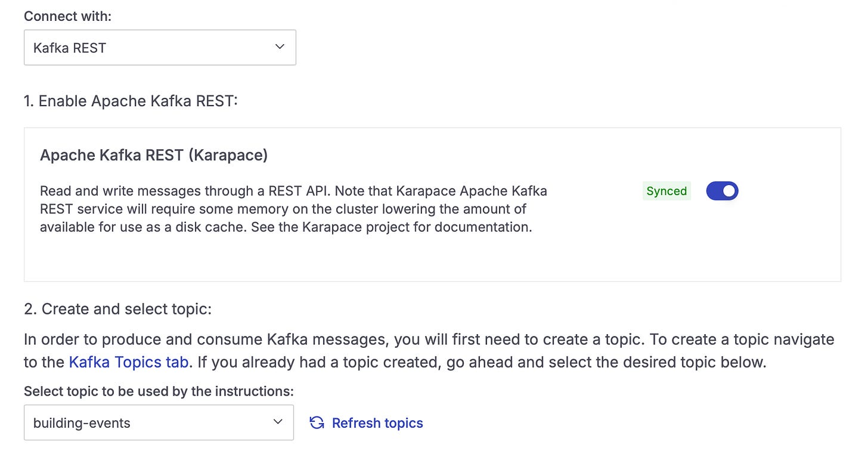Viewport: 868px width, 469px height.
Task: Click the Refresh topics link text
Action: pyautogui.click(x=377, y=423)
